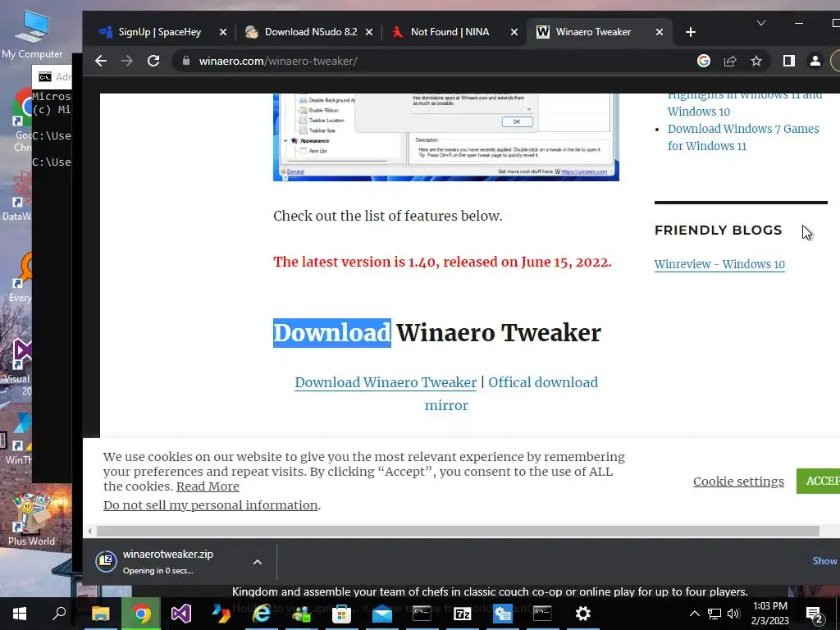The image size is (840, 630).
Task: Share this page using share icon
Action: (x=729, y=61)
